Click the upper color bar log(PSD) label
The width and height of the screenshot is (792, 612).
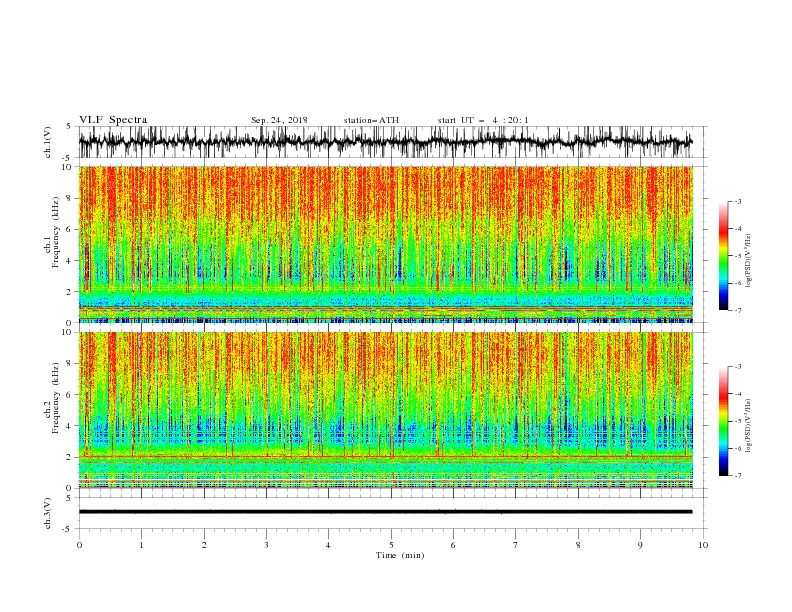(x=748, y=261)
